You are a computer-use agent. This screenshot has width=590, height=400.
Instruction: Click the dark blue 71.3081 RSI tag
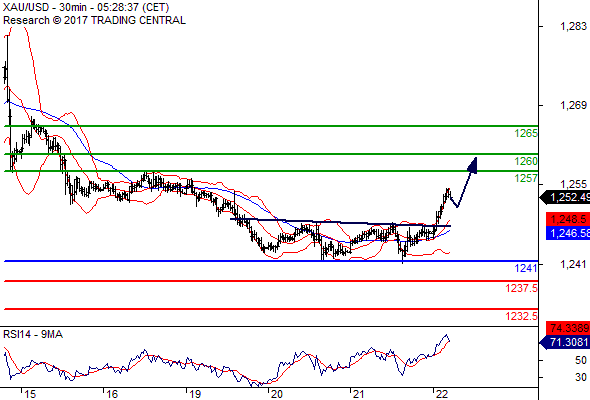pyautogui.click(x=565, y=342)
